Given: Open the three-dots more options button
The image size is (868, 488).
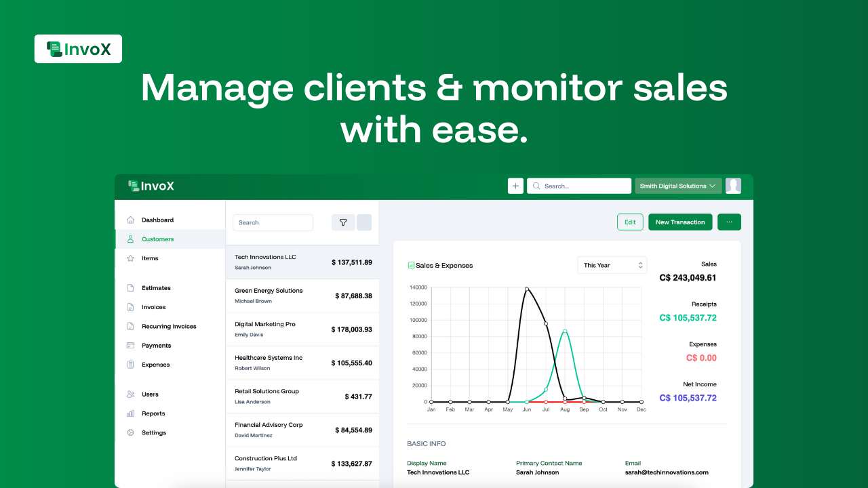Looking at the screenshot, I should (x=729, y=222).
